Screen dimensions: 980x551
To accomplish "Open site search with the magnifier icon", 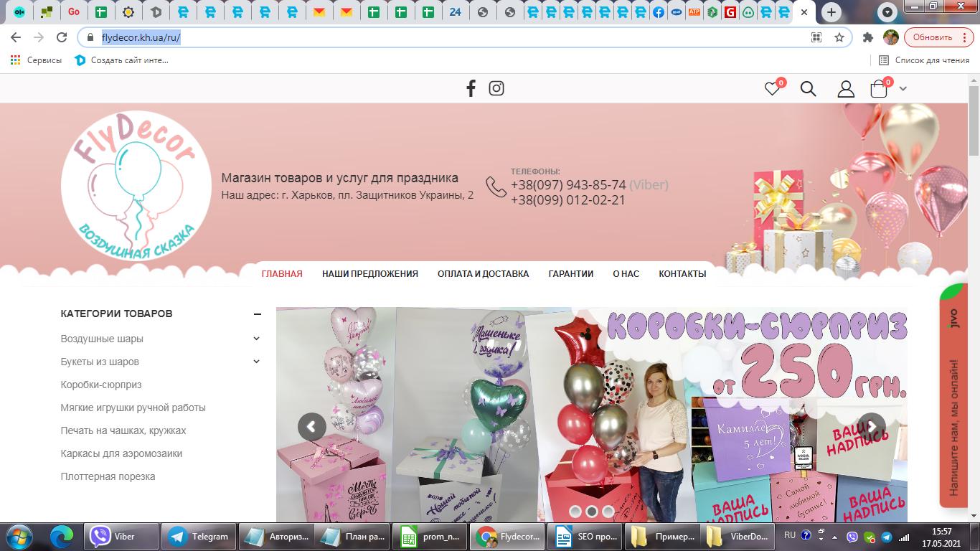I will (x=809, y=89).
